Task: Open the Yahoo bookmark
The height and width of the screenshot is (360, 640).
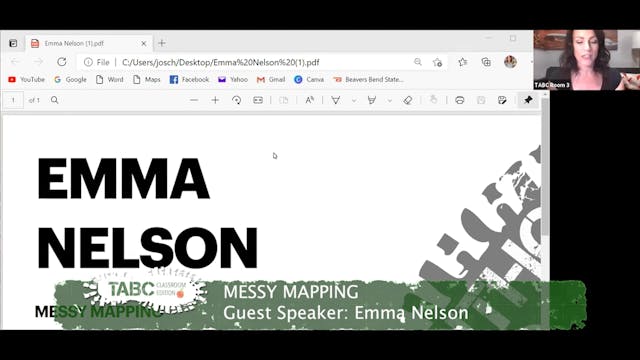Action: 233,80
